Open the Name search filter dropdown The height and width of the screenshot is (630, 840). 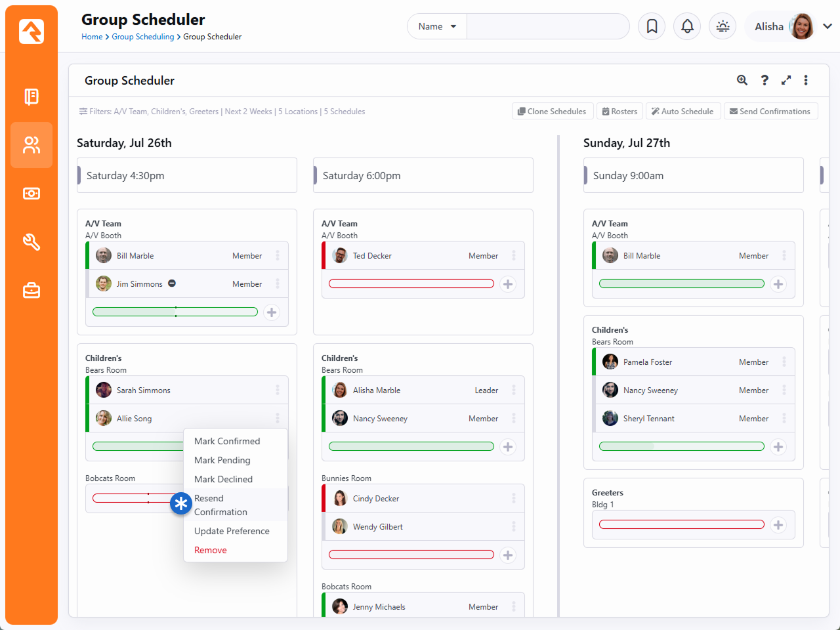pos(437,27)
